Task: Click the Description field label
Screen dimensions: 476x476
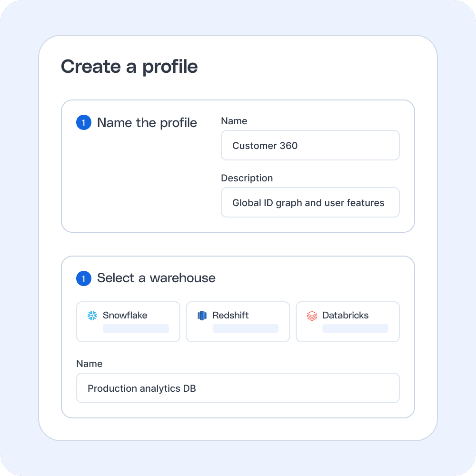Action: (x=247, y=178)
